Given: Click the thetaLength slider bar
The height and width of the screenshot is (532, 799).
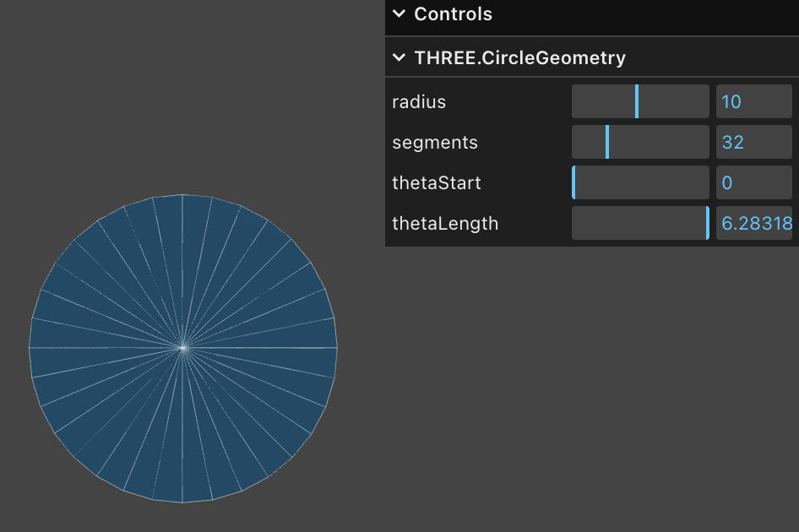Looking at the screenshot, I should tap(640, 223).
